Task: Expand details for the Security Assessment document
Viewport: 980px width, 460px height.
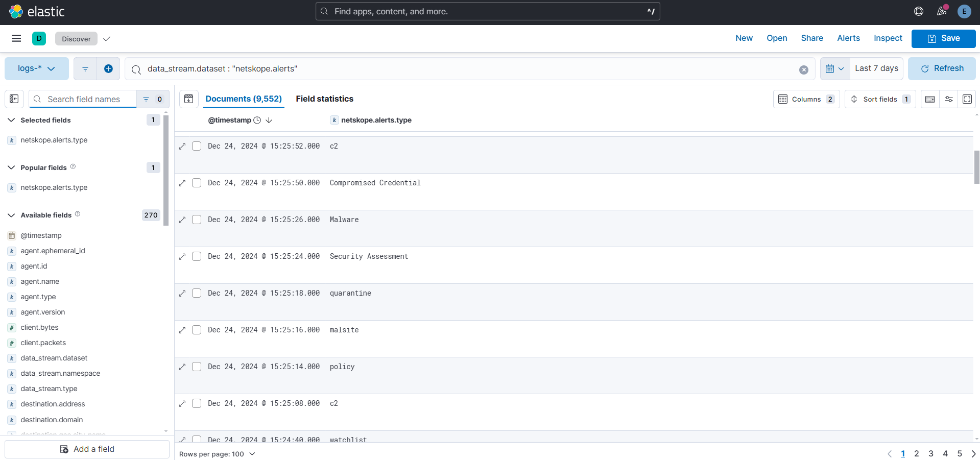Action: click(182, 257)
